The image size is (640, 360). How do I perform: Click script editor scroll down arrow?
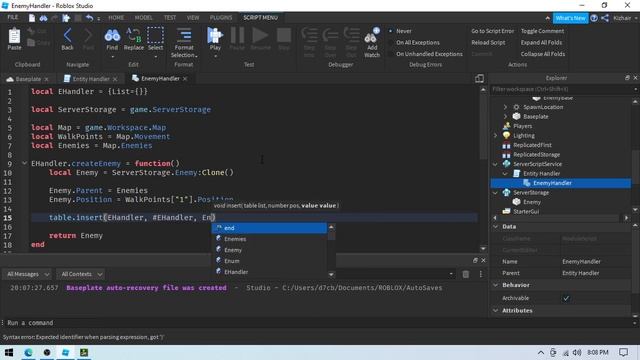pos(483,249)
